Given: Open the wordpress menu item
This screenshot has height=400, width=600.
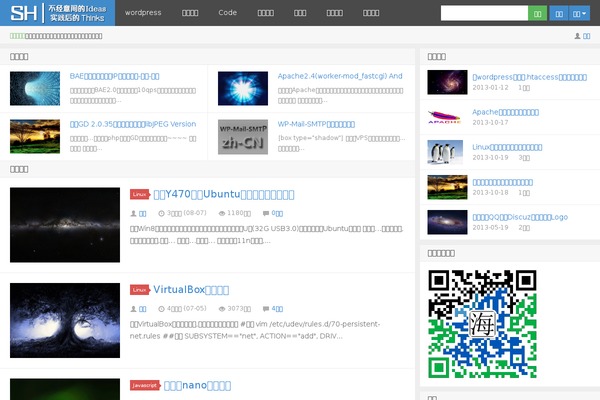Looking at the screenshot, I should pos(143,13).
